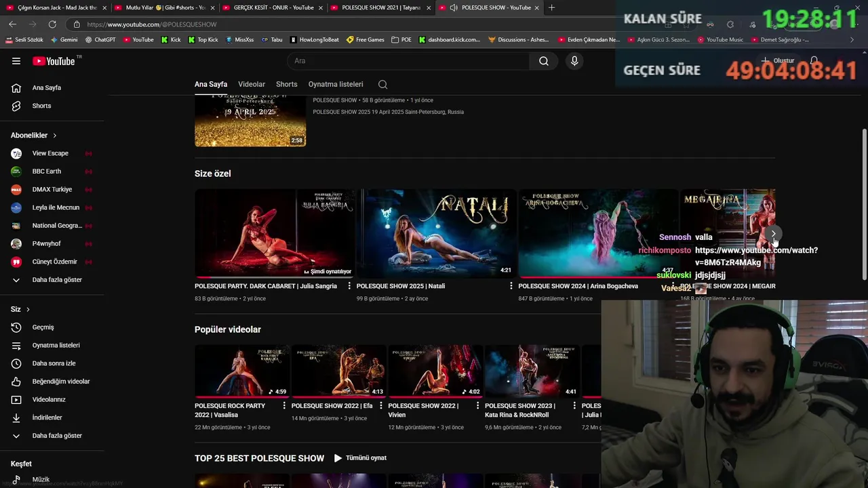Open Daha sonra izle list
Image resolution: width=868 pixels, height=488 pixels.
pyautogui.click(x=52, y=363)
